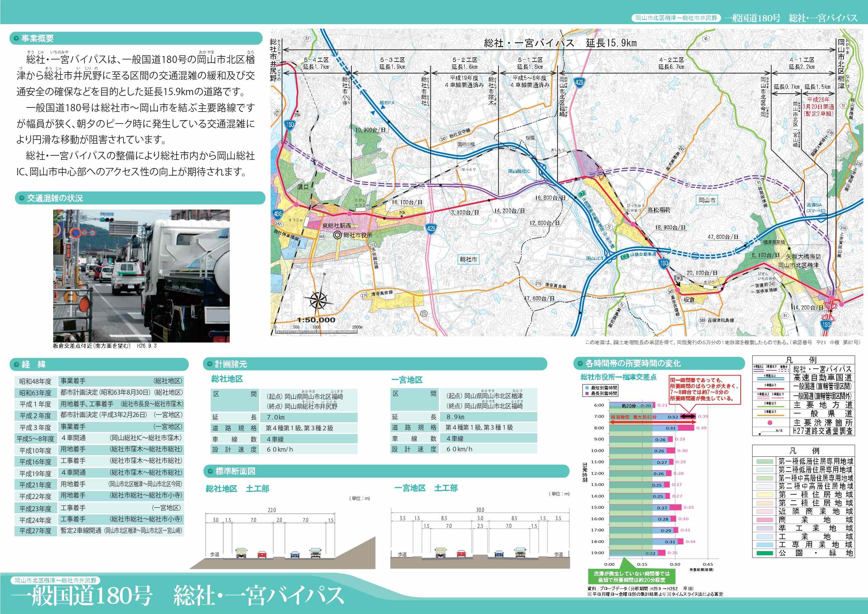Select the 平成2年度 都市計画決定 row
This screenshot has height=614, width=868.
pyautogui.click(x=99, y=415)
